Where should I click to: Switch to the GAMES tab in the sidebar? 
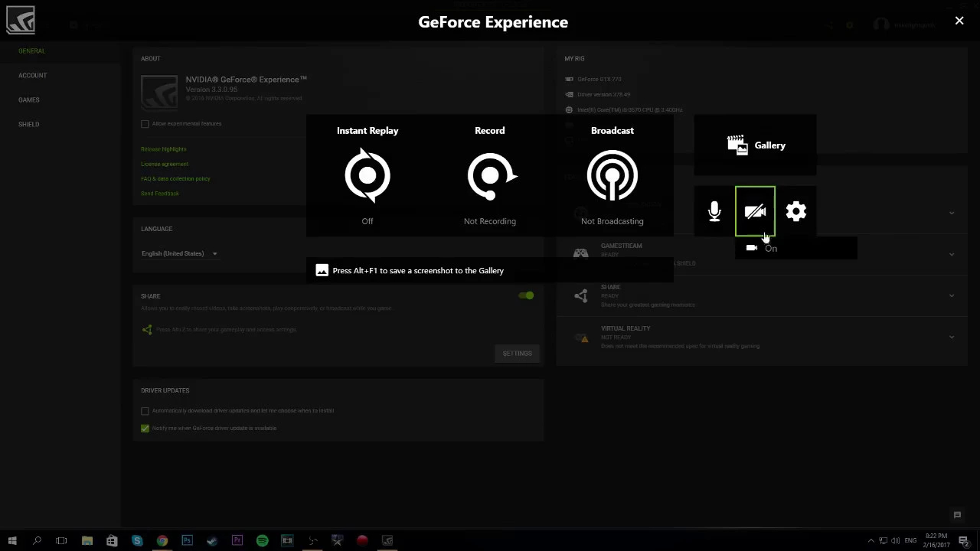(x=29, y=100)
